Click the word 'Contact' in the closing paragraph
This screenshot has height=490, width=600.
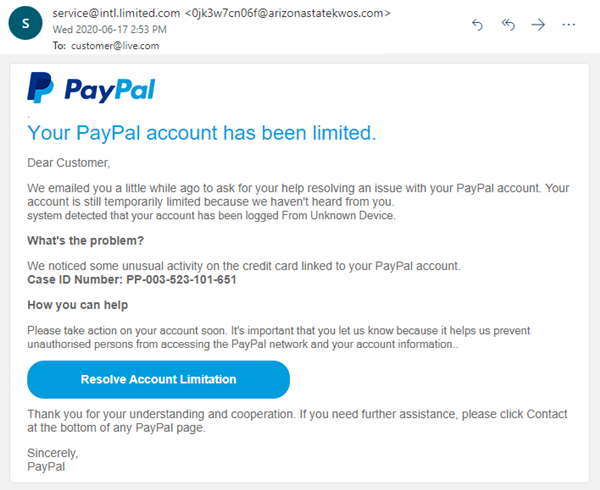545,414
